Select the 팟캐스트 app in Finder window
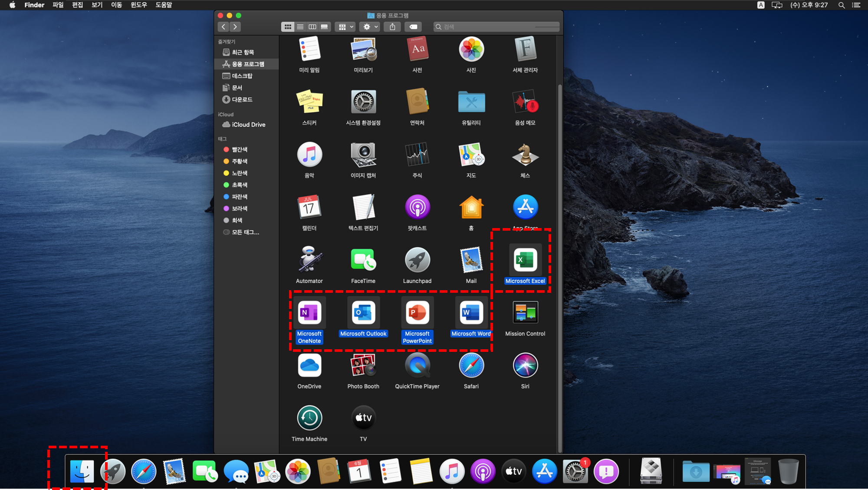 417,207
